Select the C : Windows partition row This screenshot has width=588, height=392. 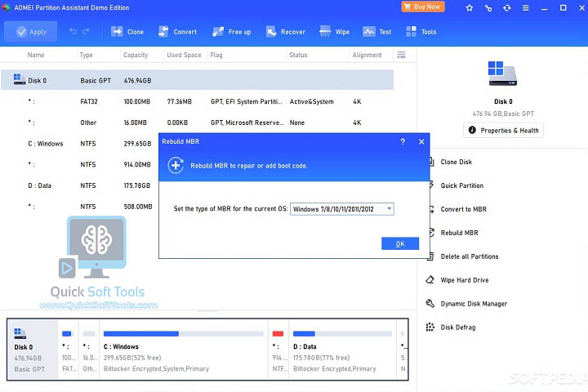tap(80, 144)
